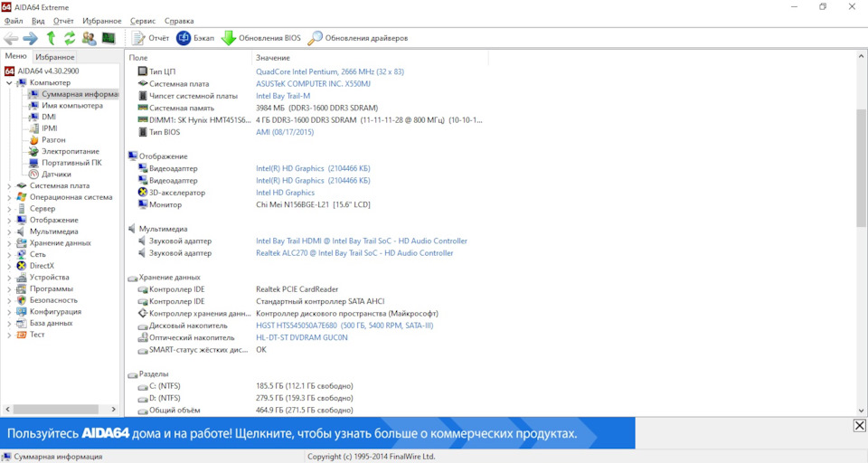This screenshot has width=868, height=463.
Task: Click the Тест tree icon
Action: [21, 335]
